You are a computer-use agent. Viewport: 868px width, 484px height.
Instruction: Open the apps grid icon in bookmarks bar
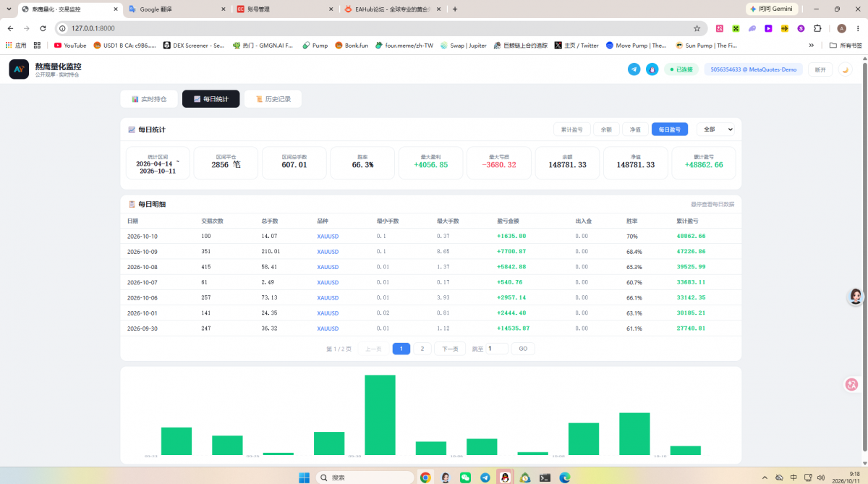tap(37, 45)
